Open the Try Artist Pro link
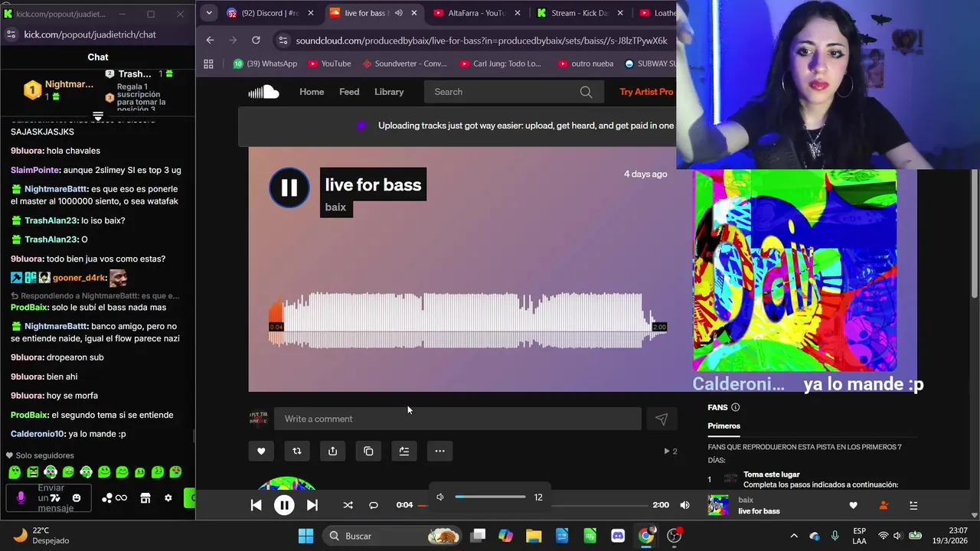This screenshot has width=980, height=551. [x=646, y=92]
